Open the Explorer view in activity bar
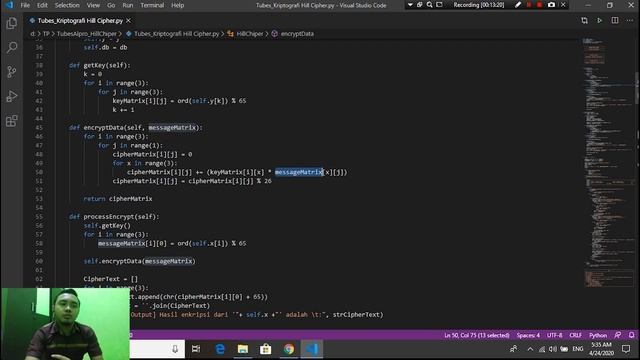This screenshot has width=640, height=360. click(x=11, y=23)
